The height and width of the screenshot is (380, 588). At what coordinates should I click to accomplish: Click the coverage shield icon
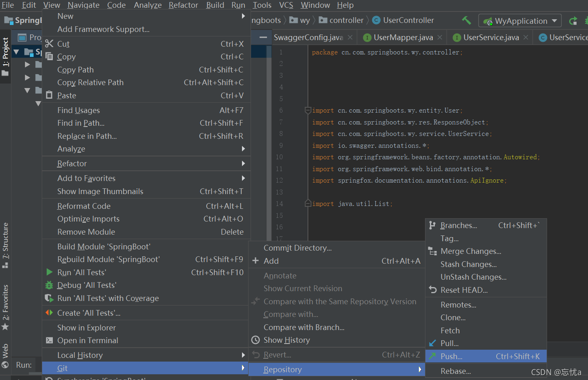click(x=49, y=298)
